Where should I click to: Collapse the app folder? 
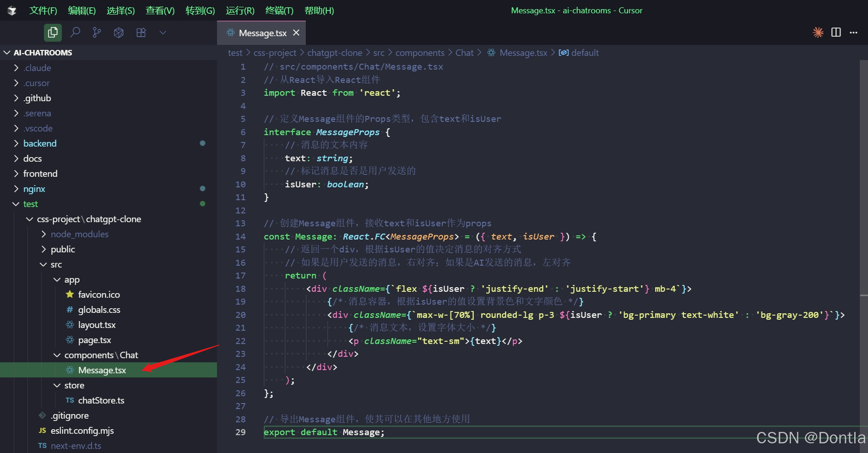108,279
